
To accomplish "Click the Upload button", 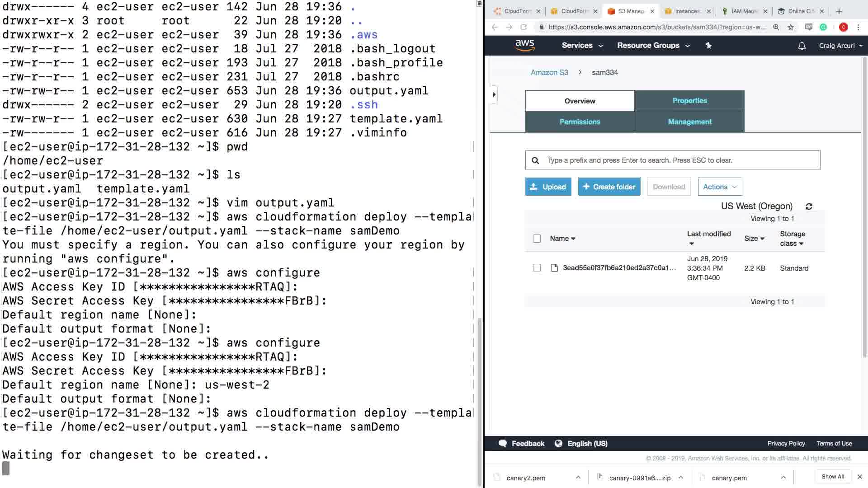I will point(548,187).
